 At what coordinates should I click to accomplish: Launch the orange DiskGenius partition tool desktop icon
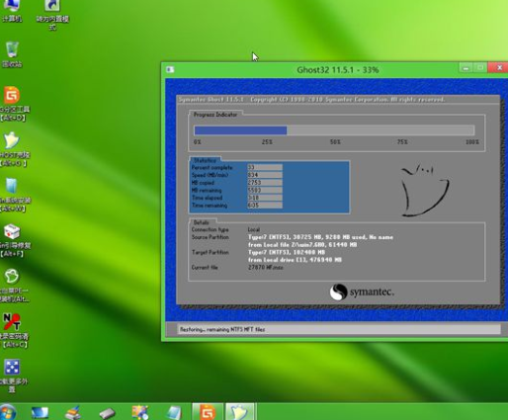[12, 103]
